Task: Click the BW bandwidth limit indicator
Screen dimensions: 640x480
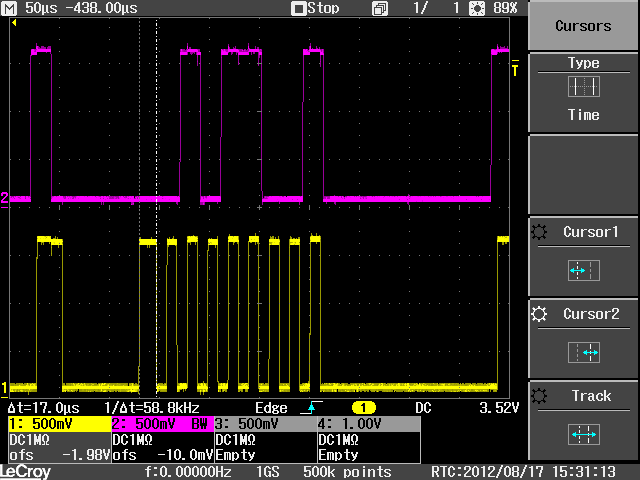Action: point(200,424)
